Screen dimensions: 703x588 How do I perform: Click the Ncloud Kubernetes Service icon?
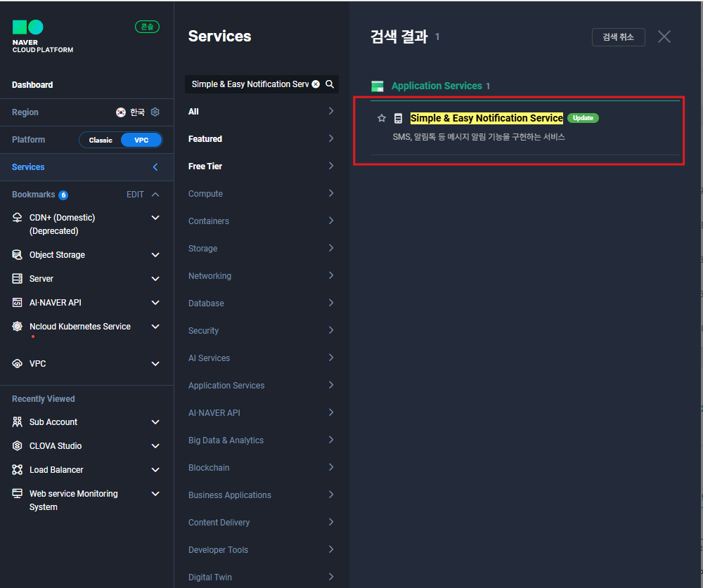[18, 326]
